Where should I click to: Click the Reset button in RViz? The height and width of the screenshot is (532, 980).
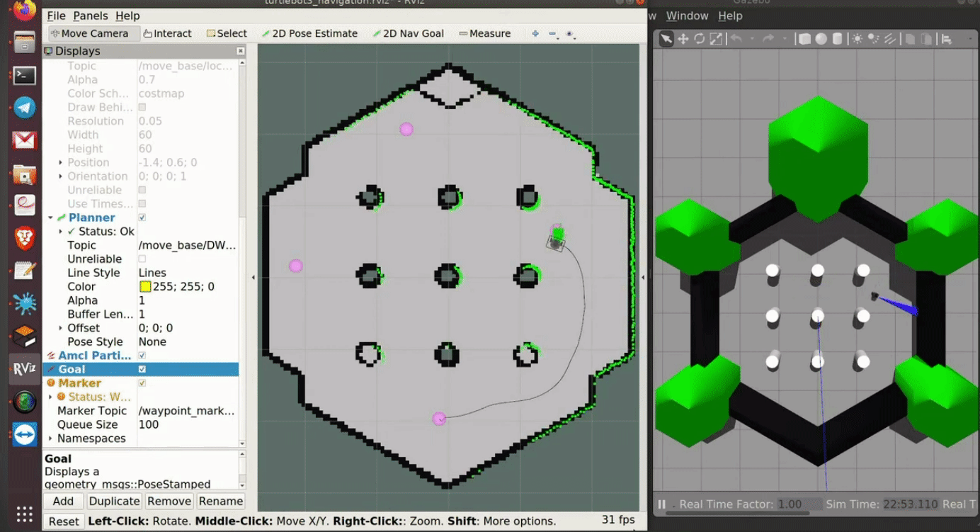click(x=63, y=521)
